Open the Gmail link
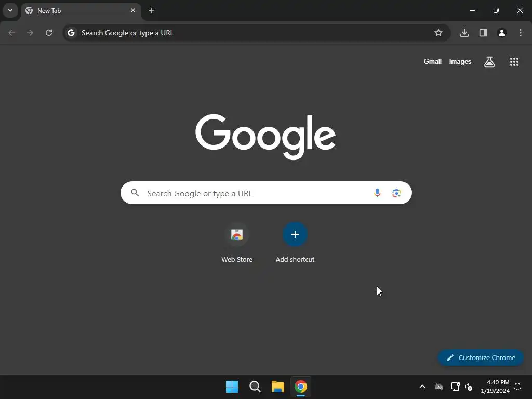 coord(433,61)
